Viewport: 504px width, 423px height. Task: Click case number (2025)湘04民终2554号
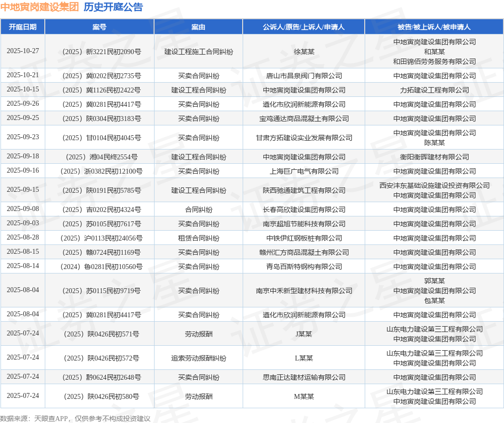point(101,157)
